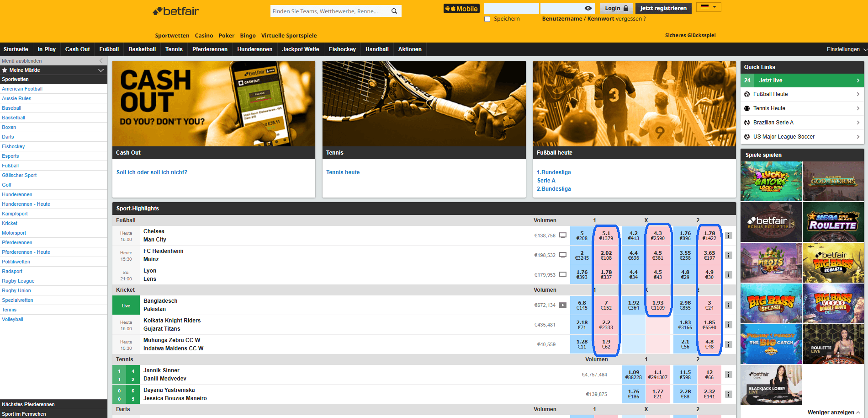
Task: Click tennis ball icon beside Tennis Heute
Action: [747, 108]
